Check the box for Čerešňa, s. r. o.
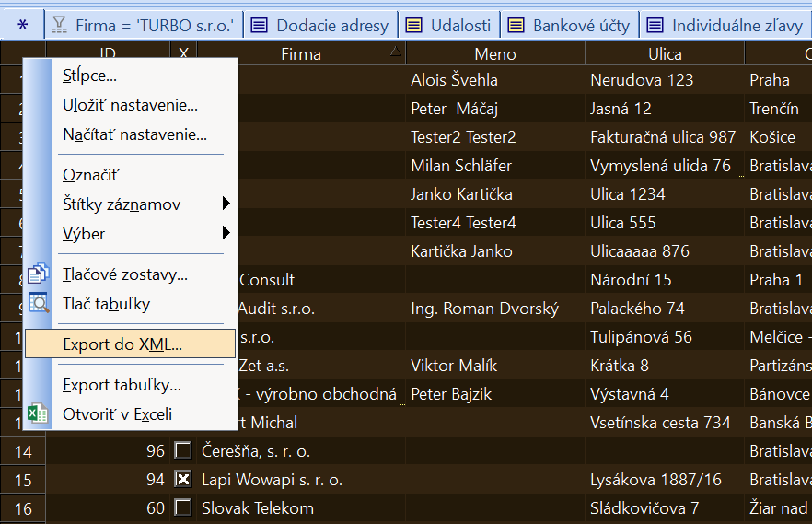This screenshot has width=812, height=524. tap(183, 451)
